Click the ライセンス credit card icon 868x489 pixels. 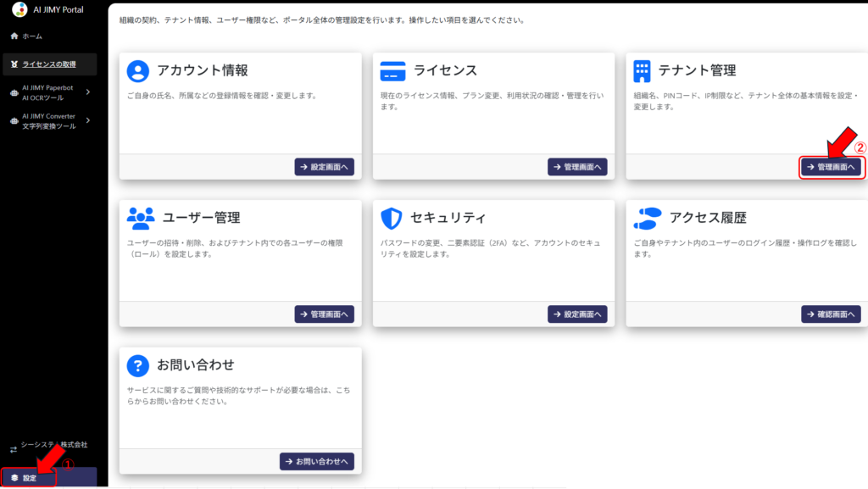pyautogui.click(x=393, y=70)
